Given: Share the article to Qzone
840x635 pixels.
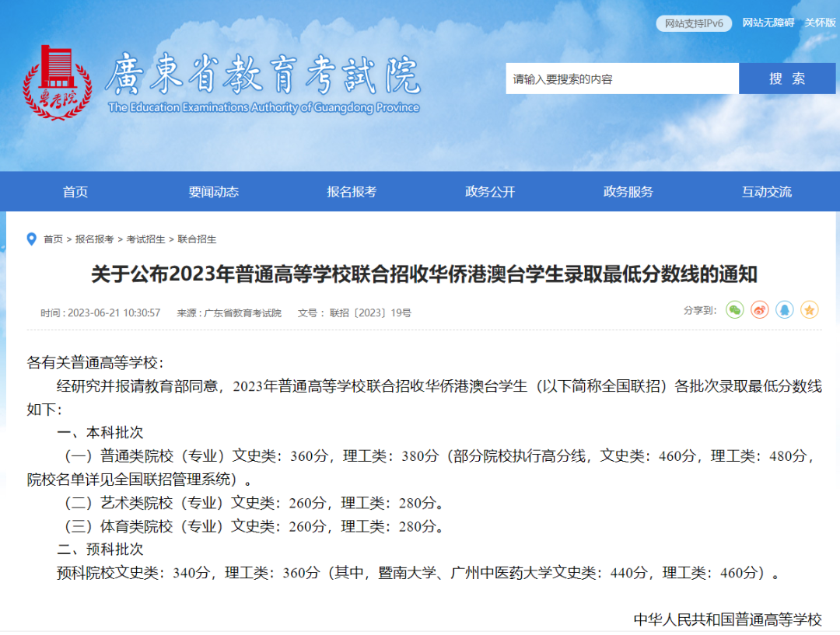Looking at the screenshot, I should [810, 309].
